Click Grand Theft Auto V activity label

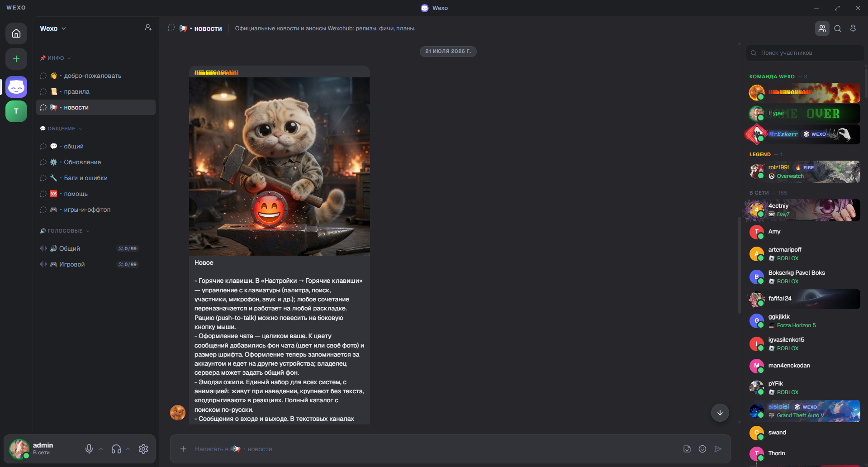tap(800, 415)
